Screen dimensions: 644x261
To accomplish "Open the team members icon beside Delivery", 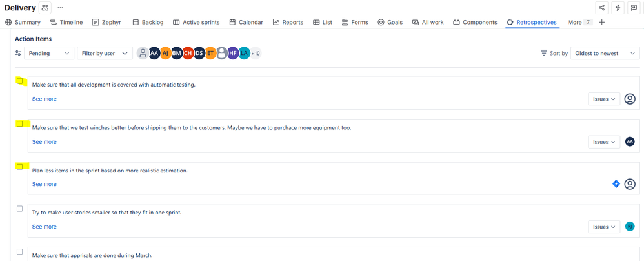I will click(45, 7).
